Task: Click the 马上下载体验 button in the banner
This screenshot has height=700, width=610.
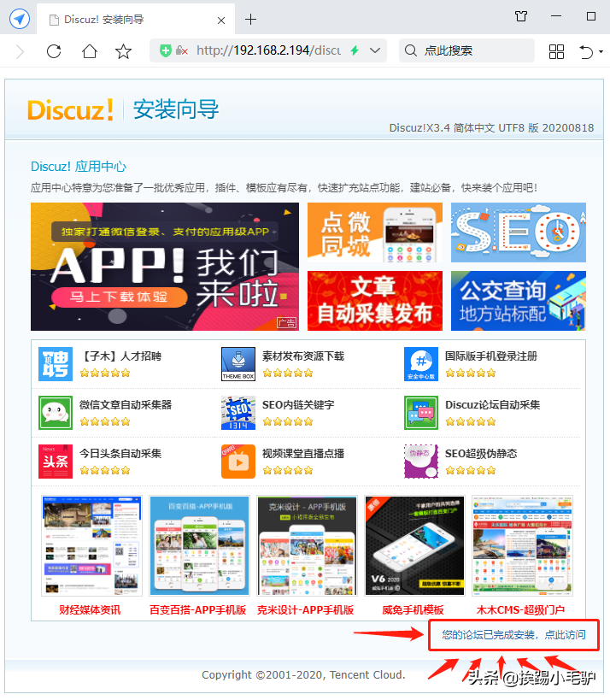Action: (x=119, y=297)
